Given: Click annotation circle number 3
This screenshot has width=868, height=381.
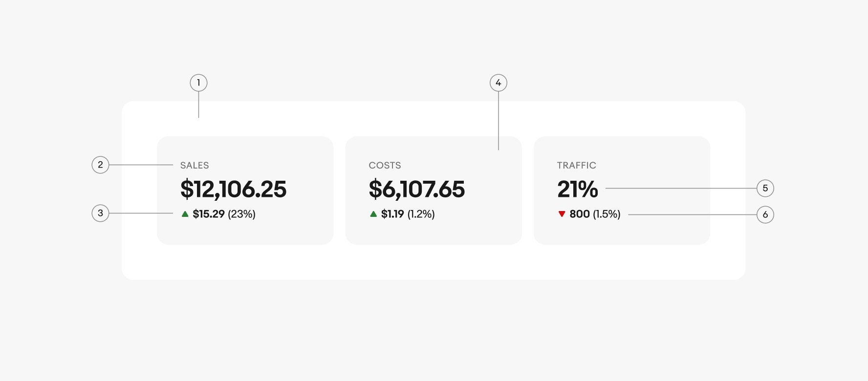Looking at the screenshot, I should [101, 213].
